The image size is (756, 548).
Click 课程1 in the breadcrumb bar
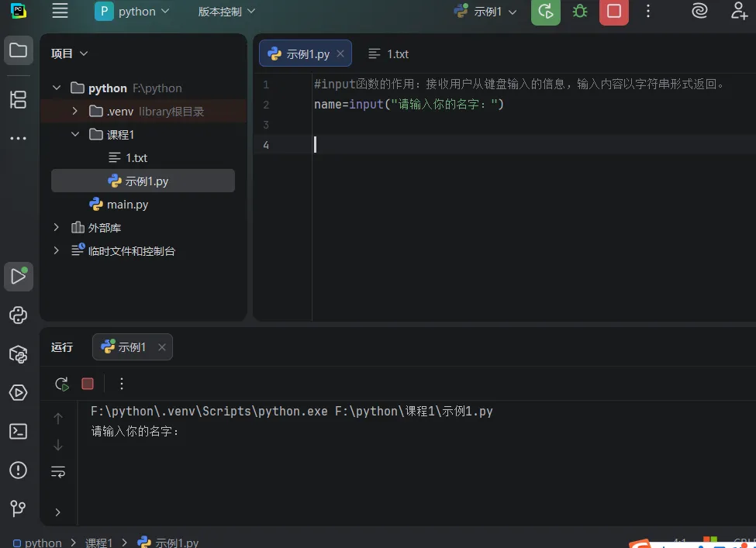(98, 543)
